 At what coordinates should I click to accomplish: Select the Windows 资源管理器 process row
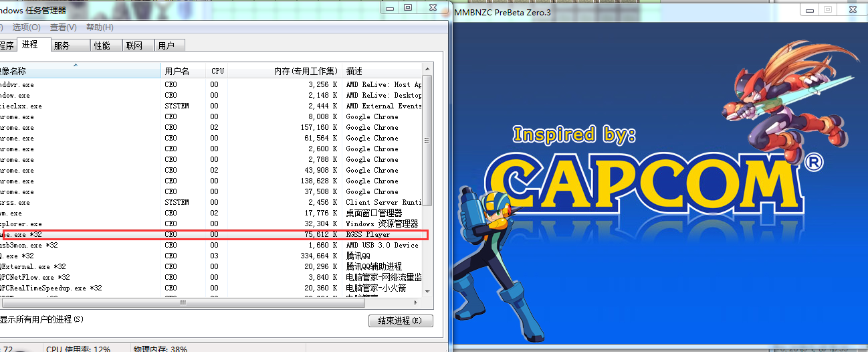click(211, 224)
